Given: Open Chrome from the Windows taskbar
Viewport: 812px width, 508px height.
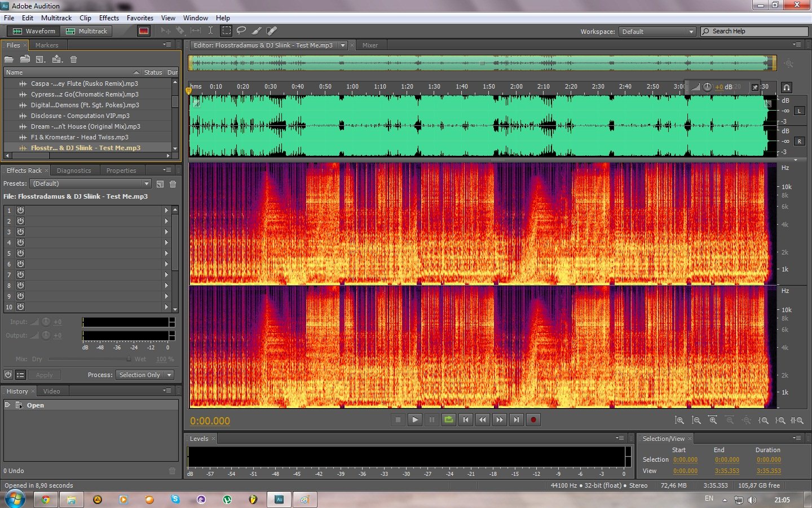Looking at the screenshot, I should (45, 500).
